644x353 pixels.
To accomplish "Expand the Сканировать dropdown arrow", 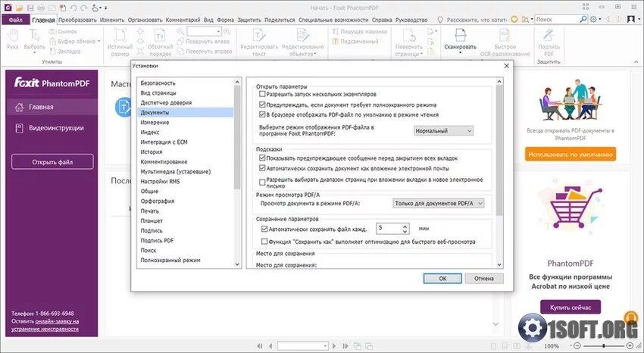I will pyautogui.click(x=460, y=53).
